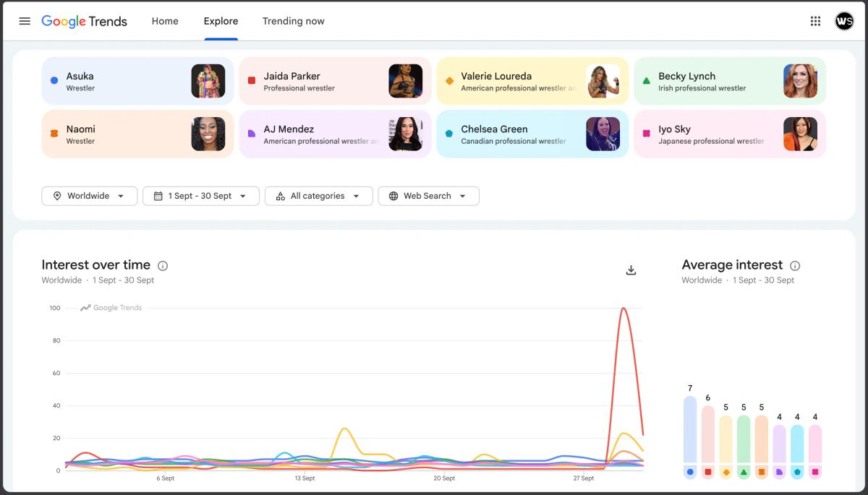Click Valerie Loureda's profile thumbnail
This screenshot has width=868, height=495.
click(603, 81)
